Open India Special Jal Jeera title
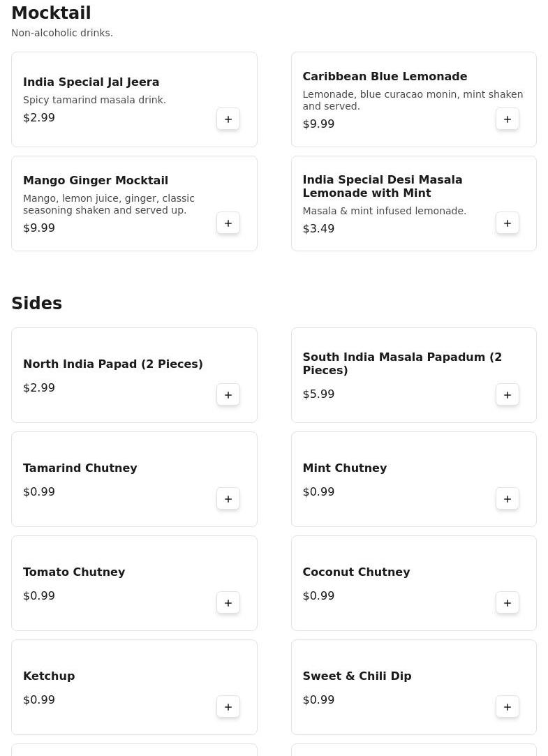 [91, 82]
